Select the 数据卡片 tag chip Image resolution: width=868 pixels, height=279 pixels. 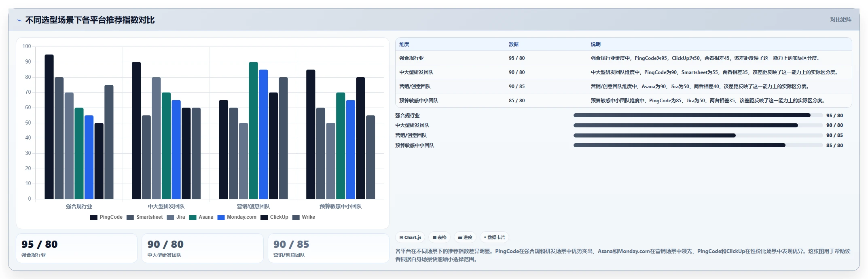pos(494,237)
